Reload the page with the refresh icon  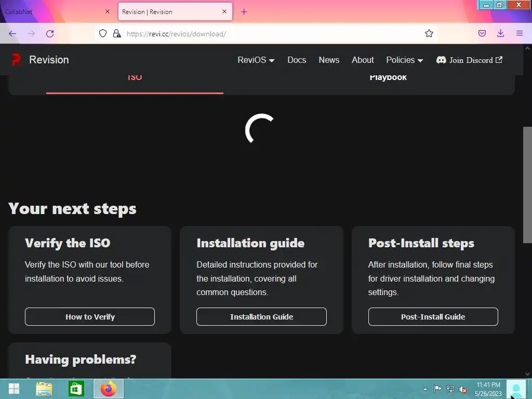(x=50, y=34)
